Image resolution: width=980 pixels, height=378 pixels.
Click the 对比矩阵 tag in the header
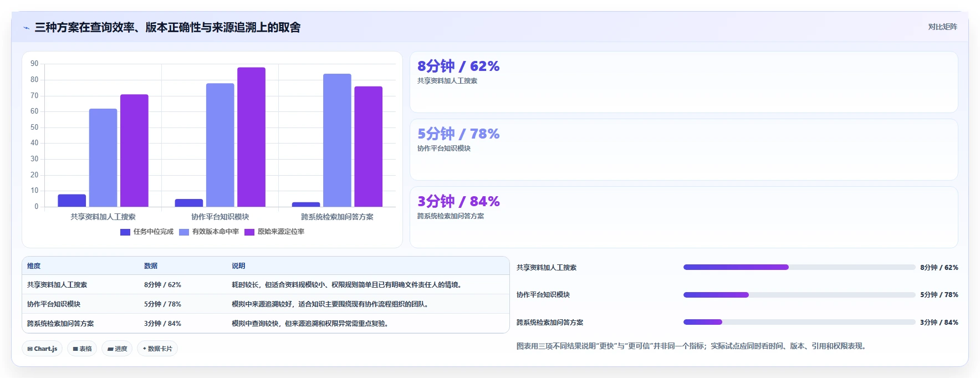point(942,27)
